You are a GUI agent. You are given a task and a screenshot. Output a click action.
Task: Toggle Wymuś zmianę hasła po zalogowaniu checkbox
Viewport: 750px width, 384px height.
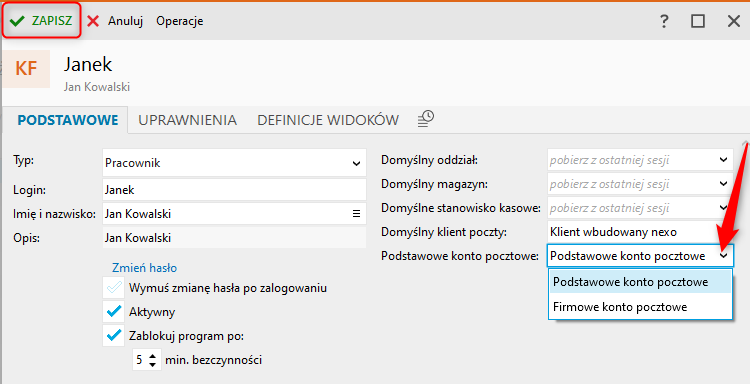[114, 288]
